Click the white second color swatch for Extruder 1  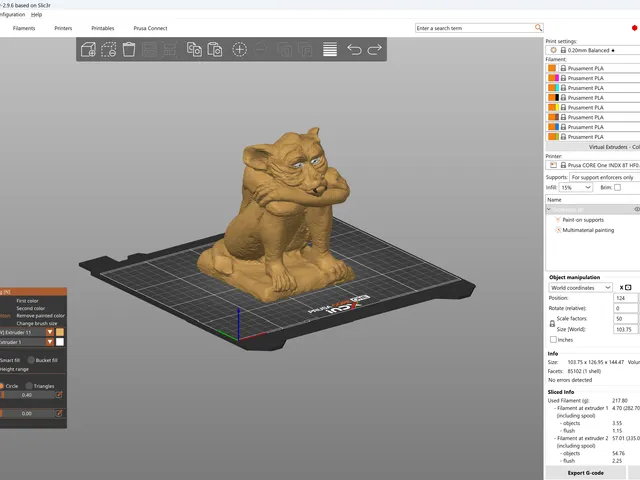[x=60, y=342]
